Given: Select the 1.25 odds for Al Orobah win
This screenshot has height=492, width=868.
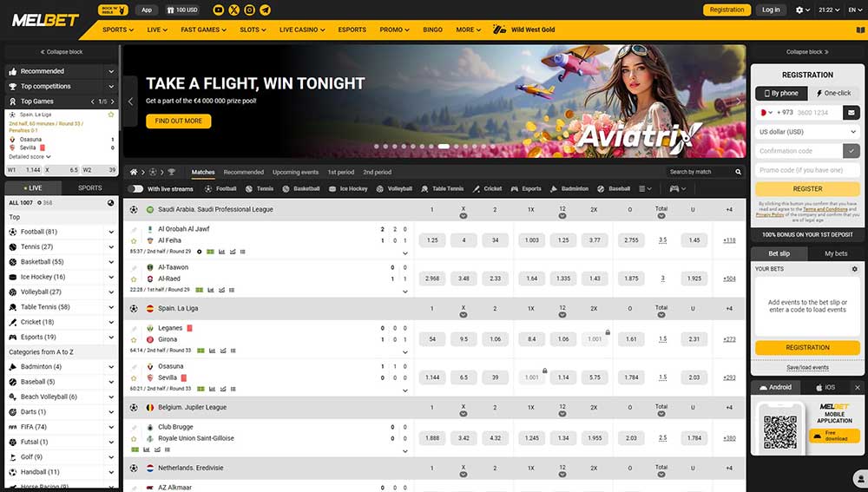Looking at the screenshot, I should (x=432, y=240).
